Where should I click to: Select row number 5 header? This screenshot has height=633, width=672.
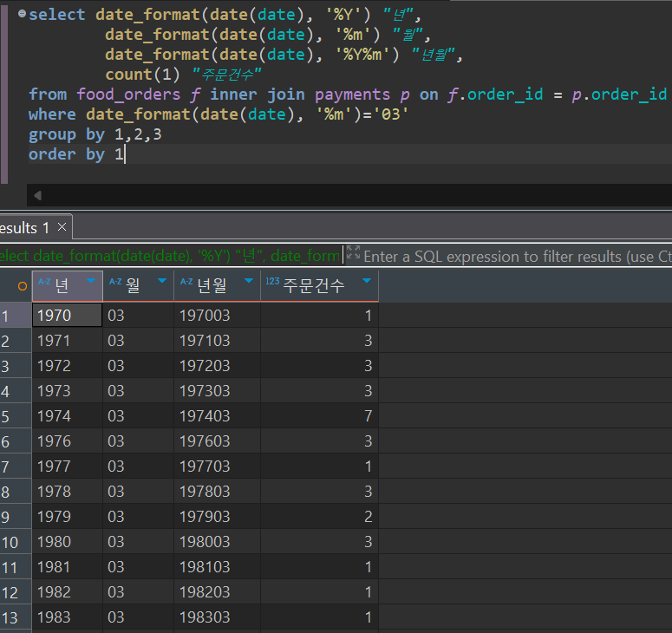(x=16, y=416)
